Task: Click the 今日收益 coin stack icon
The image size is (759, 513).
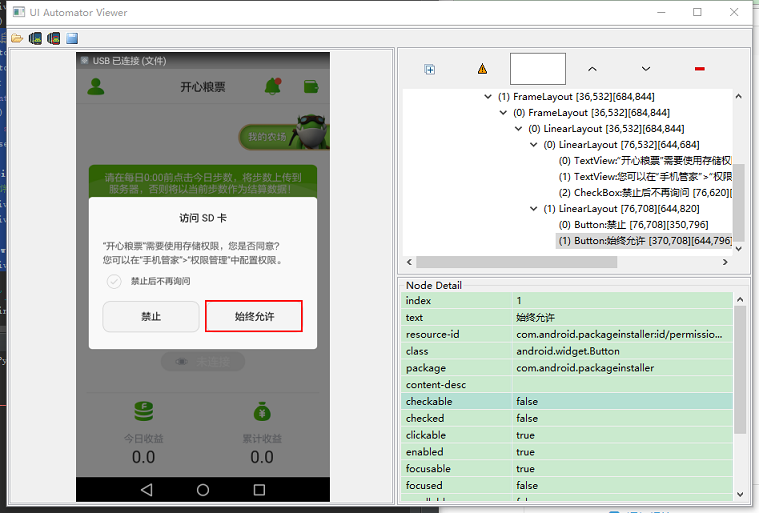Action: click(x=144, y=411)
